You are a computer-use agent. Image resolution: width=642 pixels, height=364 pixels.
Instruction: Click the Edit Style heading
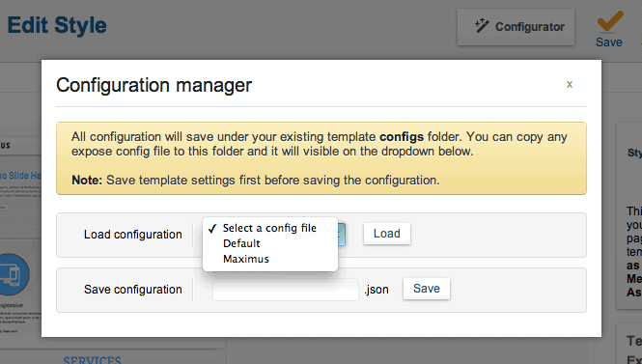[57, 25]
